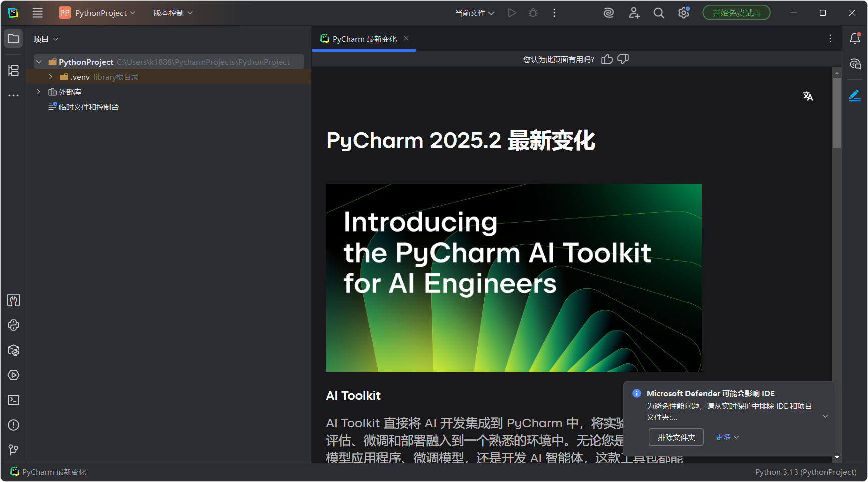Open the Structure tool window icon

13,70
